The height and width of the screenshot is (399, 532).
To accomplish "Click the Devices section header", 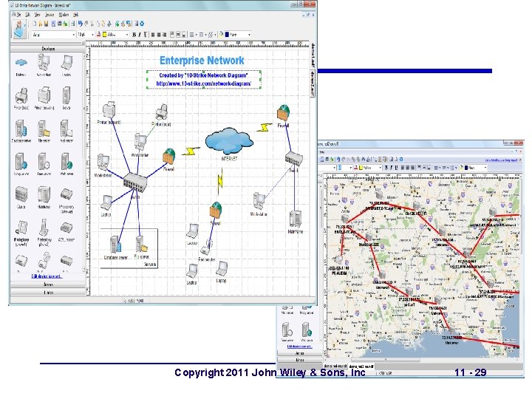I will pyautogui.click(x=48, y=49).
